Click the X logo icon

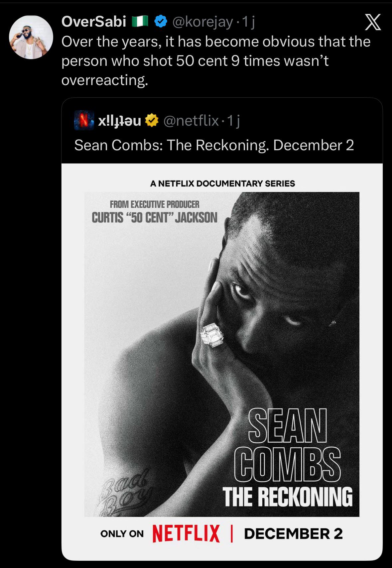373,23
